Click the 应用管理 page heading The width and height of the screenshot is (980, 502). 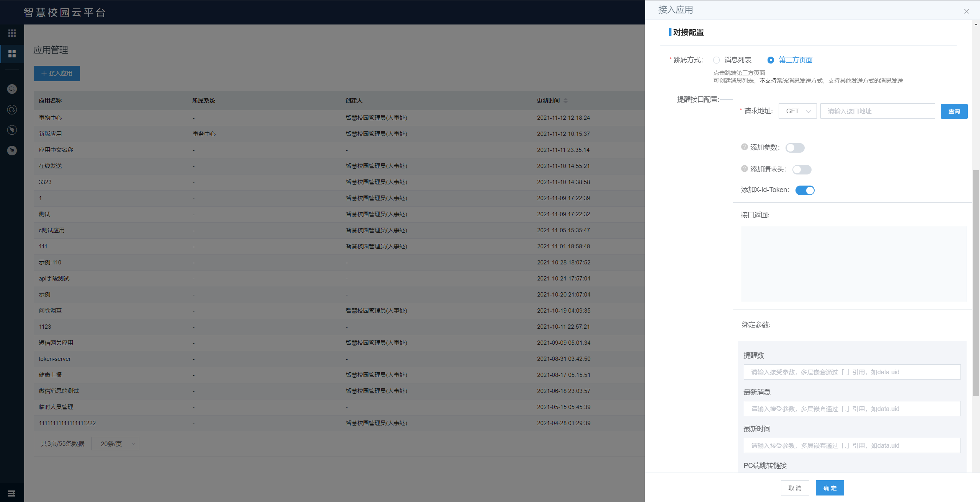tap(51, 50)
